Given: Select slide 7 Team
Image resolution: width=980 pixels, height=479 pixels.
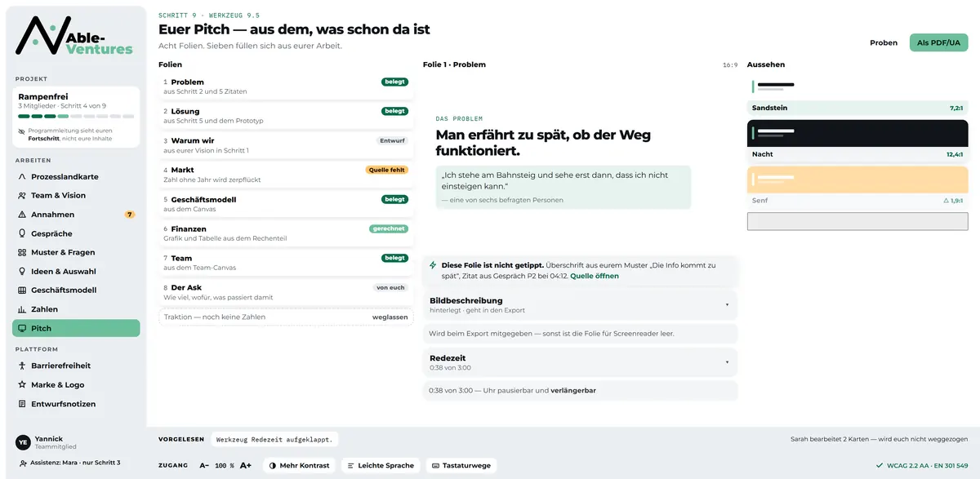Looking at the screenshot, I should [x=286, y=263].
